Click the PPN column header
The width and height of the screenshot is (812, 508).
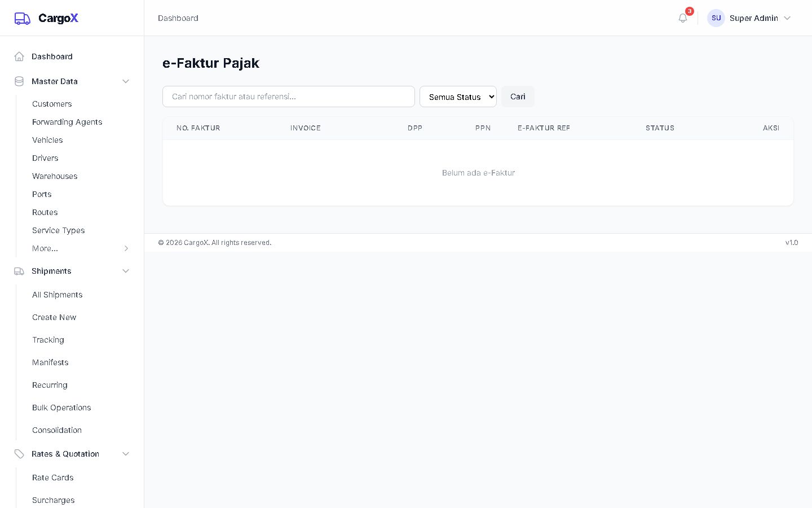click(483, 128)
